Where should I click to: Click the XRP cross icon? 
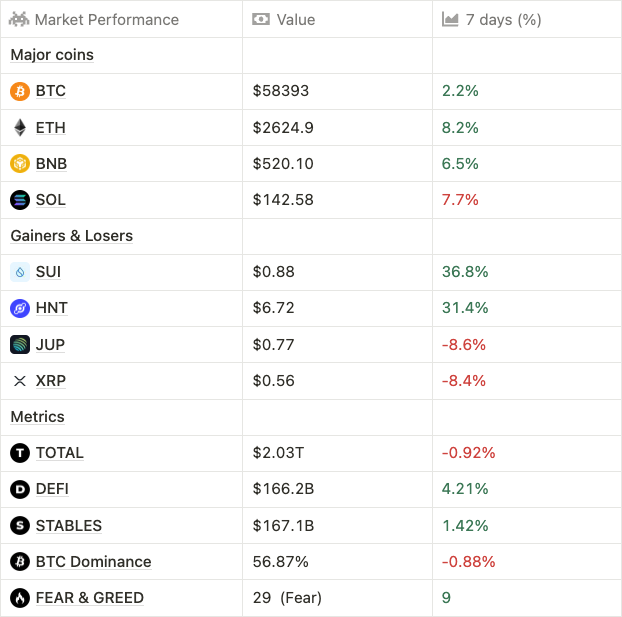[20, 381]
